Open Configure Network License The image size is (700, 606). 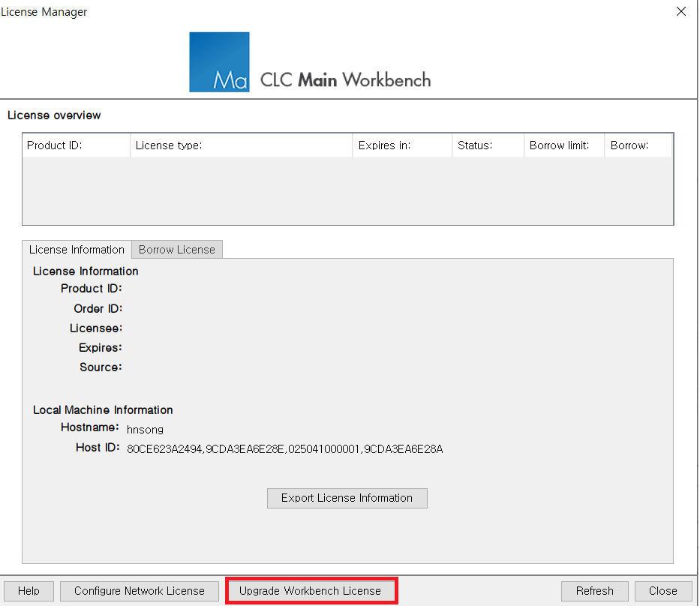[140, 591]
